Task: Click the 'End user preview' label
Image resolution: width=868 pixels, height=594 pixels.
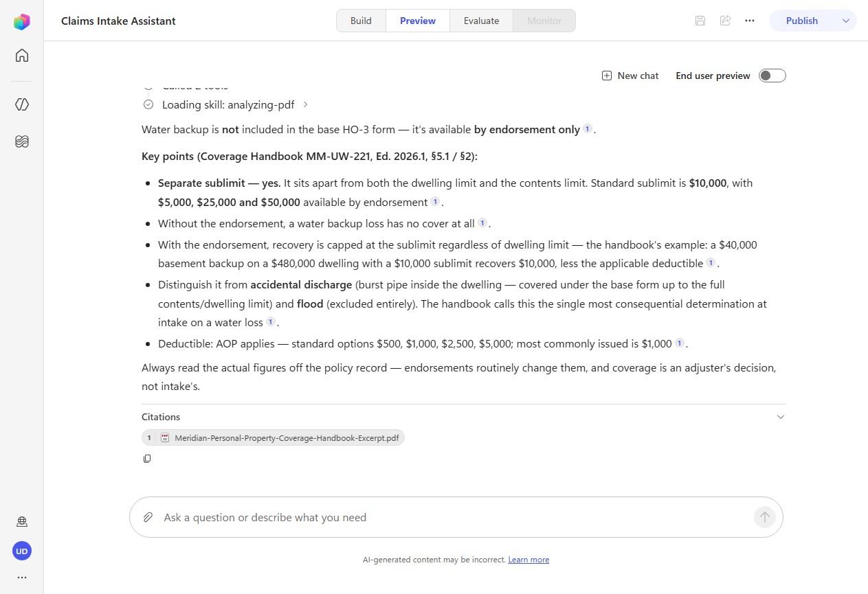Action: tap(713, 76)
